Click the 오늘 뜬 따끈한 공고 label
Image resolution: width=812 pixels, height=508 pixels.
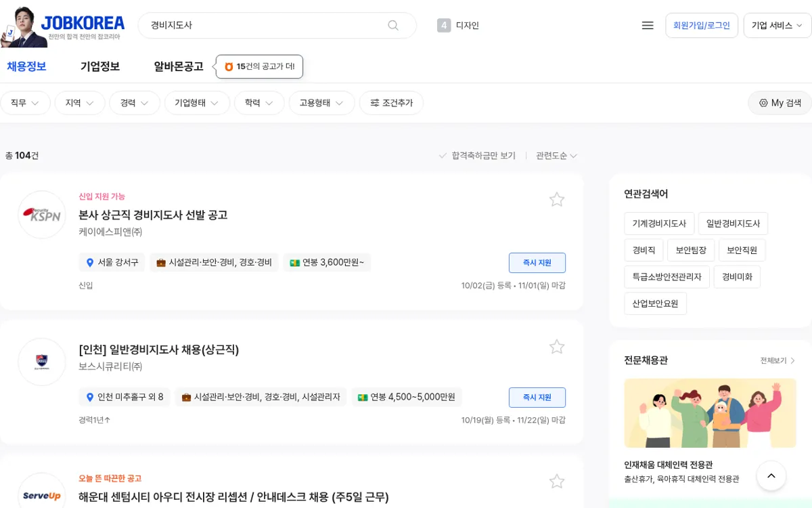pyautogui.click(x=110, y=478)
